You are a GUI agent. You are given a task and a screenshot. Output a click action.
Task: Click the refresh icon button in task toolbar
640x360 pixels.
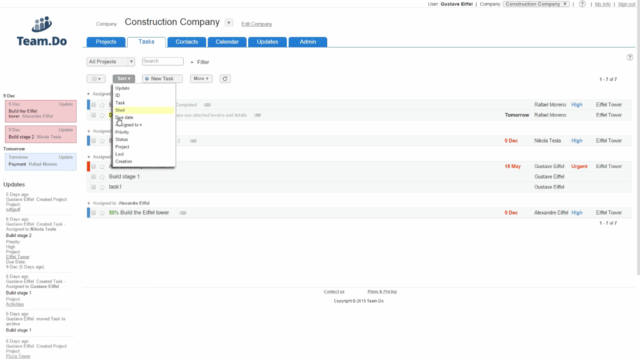225,78
